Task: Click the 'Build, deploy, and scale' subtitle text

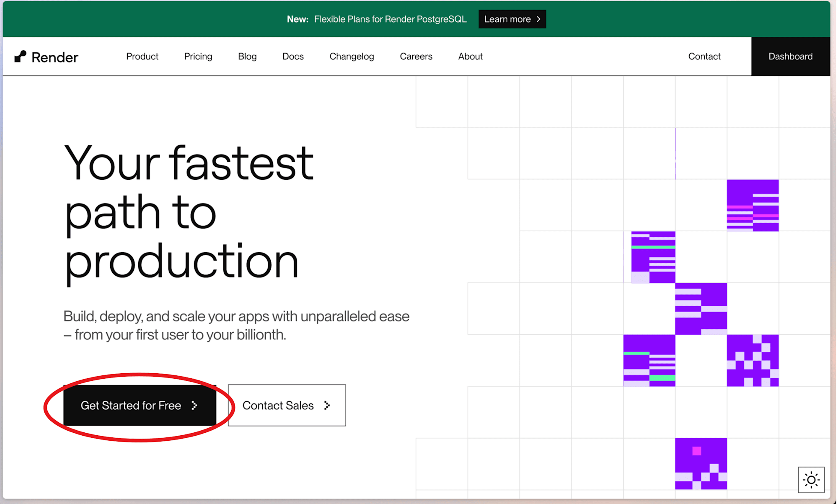Action: click(237, 326)
